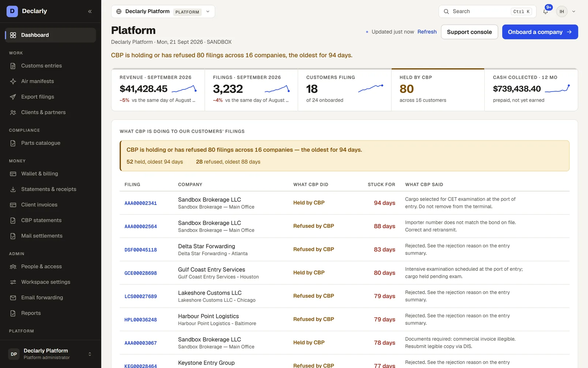Select the Revenue September 2026 card

pyautogui.click(x=158, y=90)
